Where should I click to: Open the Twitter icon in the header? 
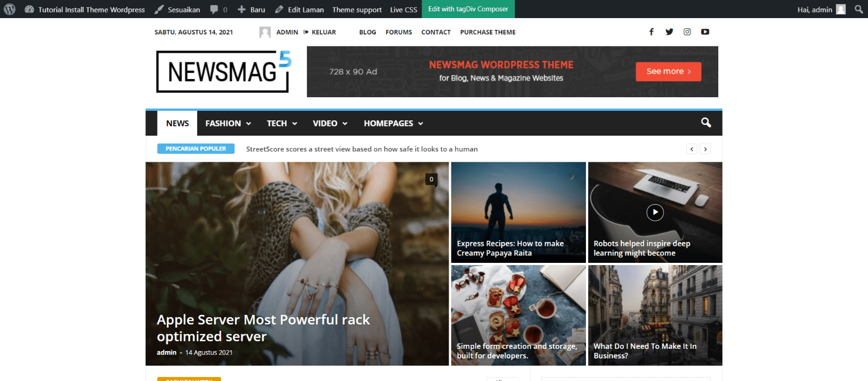point(669,32)
